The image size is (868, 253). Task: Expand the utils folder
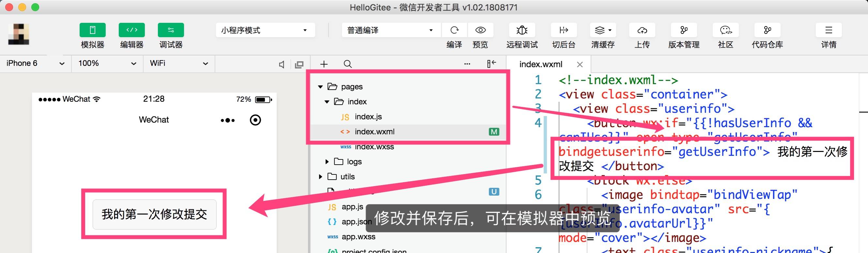(320, 176)
